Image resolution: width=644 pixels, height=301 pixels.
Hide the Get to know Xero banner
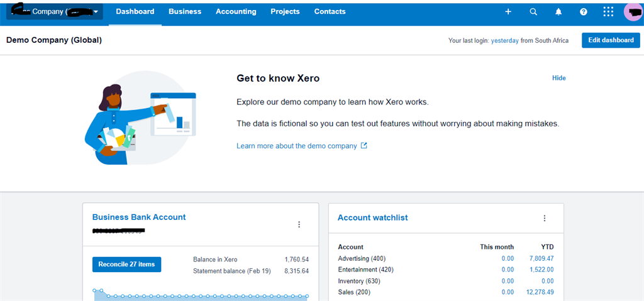pos(558,78)
